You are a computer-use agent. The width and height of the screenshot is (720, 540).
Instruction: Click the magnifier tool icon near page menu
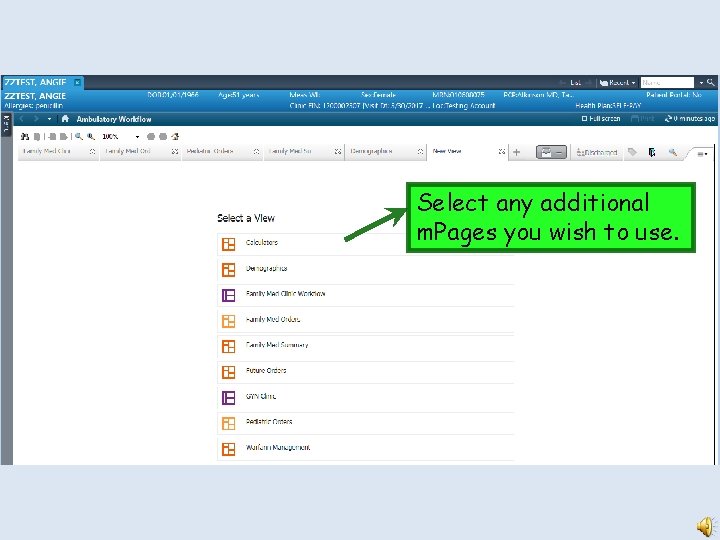[x=673, y=152]
